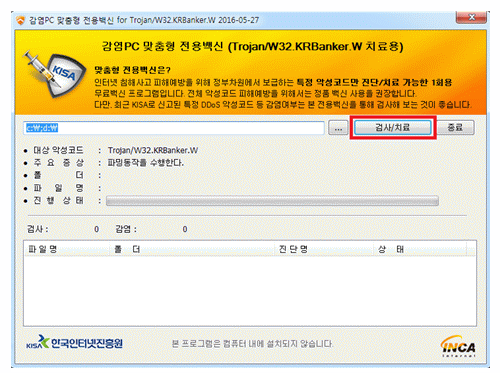Click the scan path input field

click(174, 128)
